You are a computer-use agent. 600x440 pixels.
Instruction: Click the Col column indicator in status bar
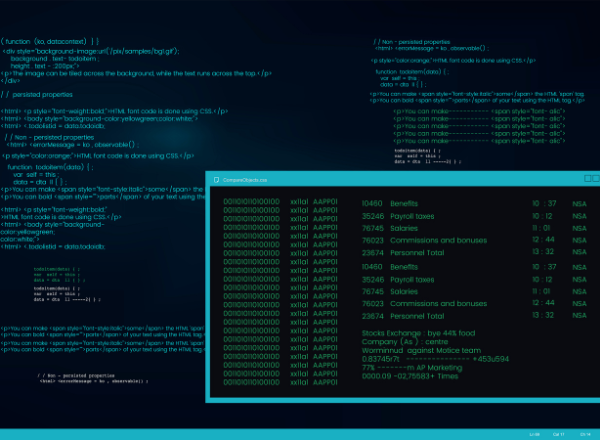(562, 434)
